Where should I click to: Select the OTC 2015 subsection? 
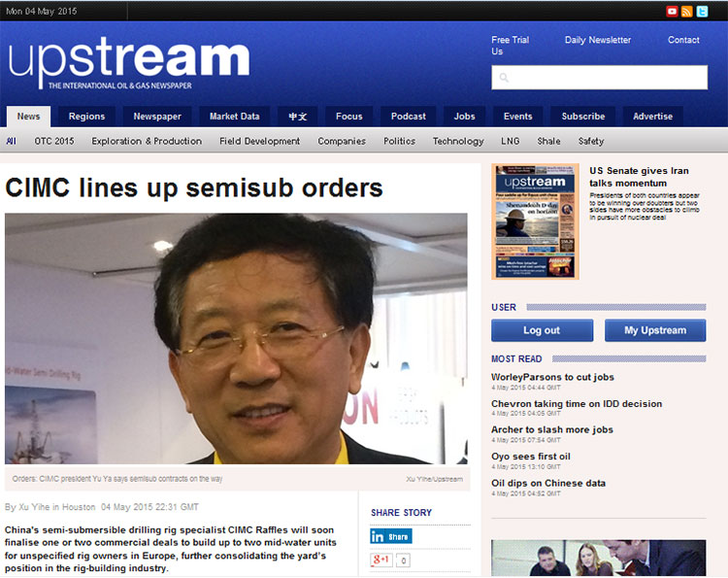[x=54, y=141]
